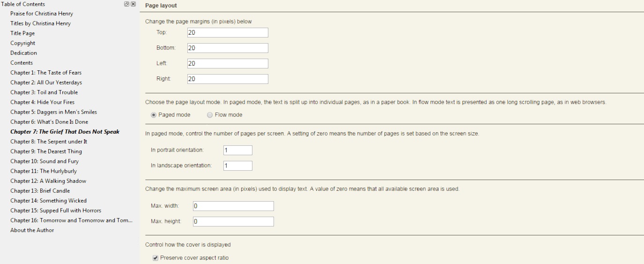Click the Bottom margin input field
This screenshot has height=264, width=644.
coord(227,48)
